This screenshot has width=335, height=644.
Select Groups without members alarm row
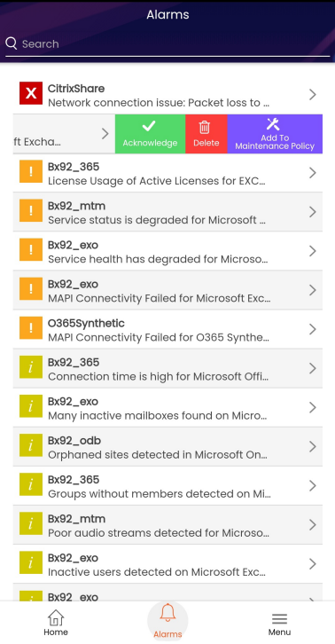[x=167, y=486]
